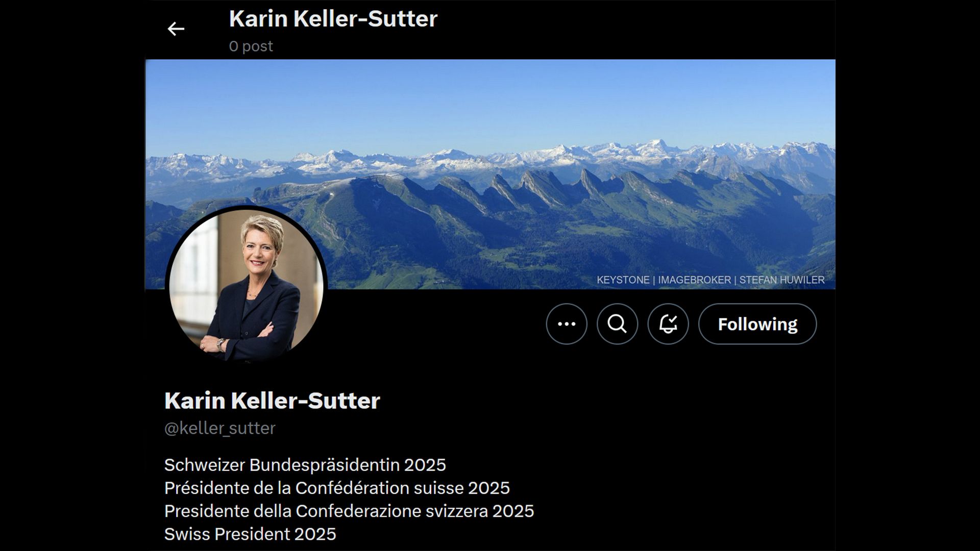The image size is (980, 551).
Task: Click the IMAGEBROKER credit on the banner
Action: pos(694,280)
